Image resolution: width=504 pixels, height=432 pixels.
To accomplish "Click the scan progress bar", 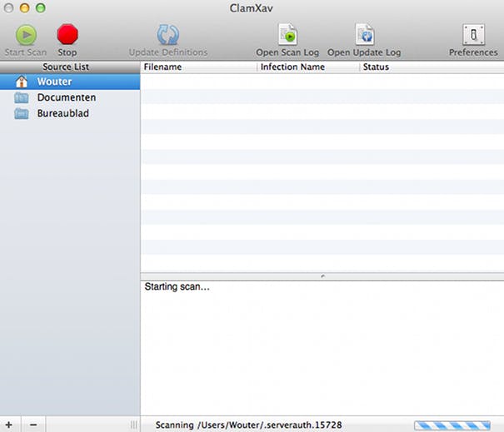I will 452,425.
